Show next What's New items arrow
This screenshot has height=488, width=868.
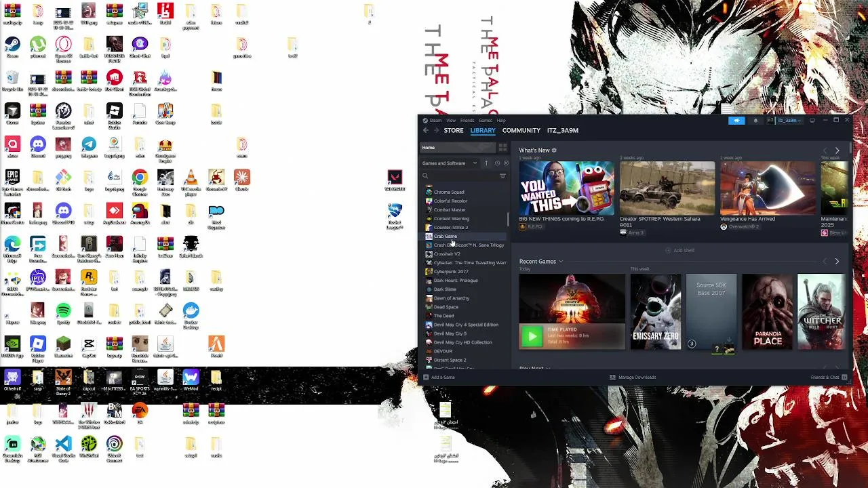837,150
